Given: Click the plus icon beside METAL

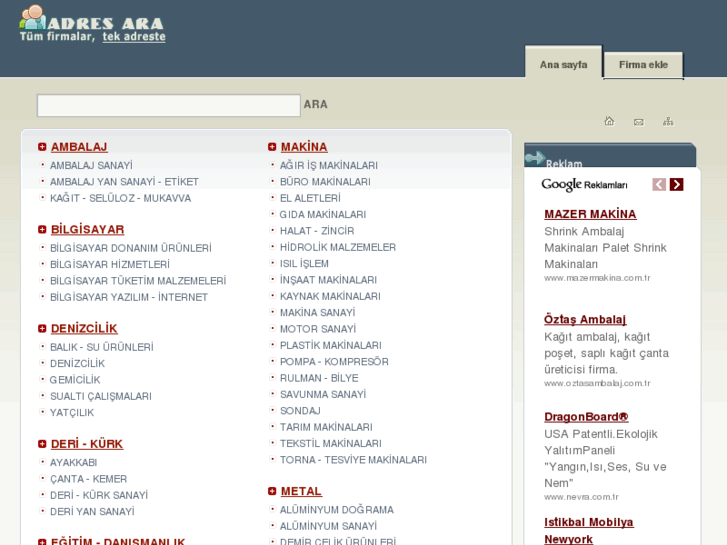Looking at the screenshot, I should pos(272,491).
